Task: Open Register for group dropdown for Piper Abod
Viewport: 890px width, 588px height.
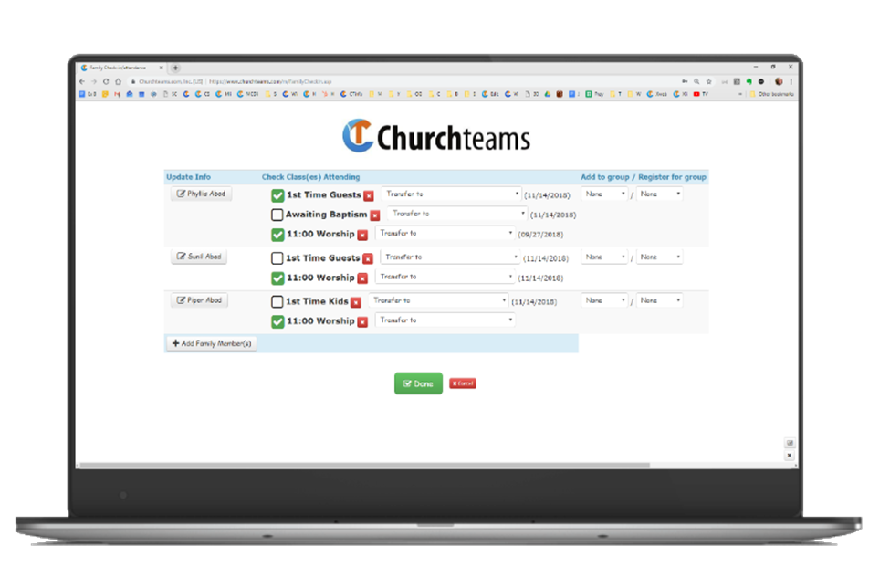Action: [660, 300]
